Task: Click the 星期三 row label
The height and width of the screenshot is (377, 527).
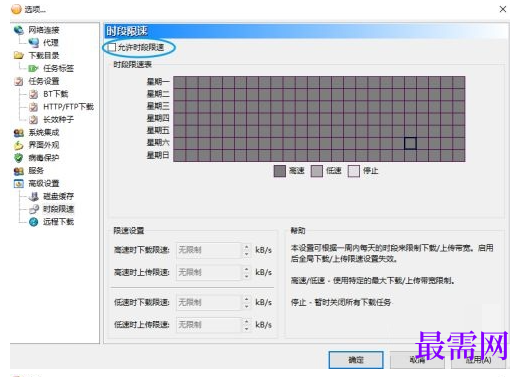Action: [x=158, y=106]
